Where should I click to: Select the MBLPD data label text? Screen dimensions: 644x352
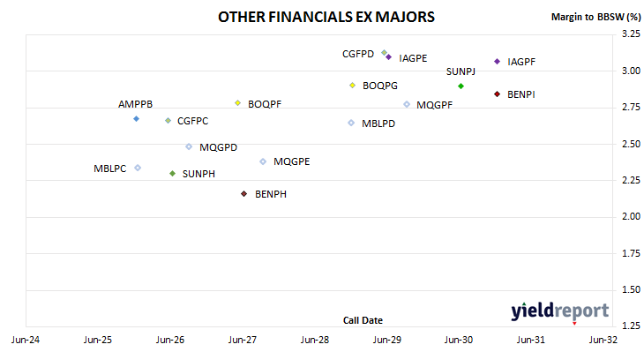[378, 124]
